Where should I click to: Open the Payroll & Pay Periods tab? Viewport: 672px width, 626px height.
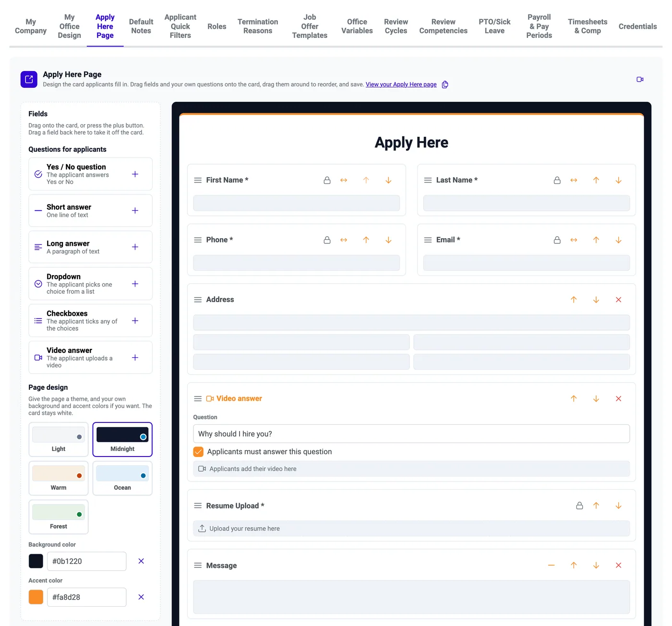(x=539, y=26)
